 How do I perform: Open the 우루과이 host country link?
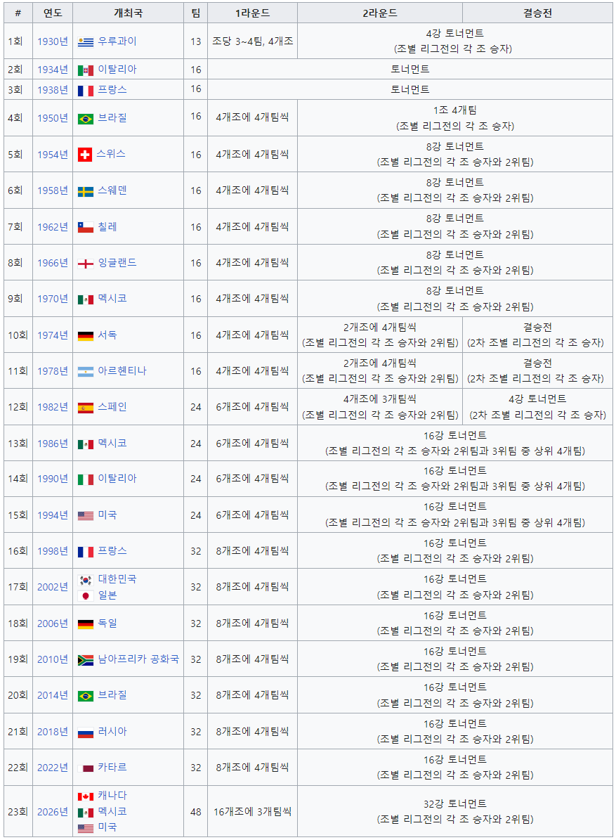click(x=117, y=41)
